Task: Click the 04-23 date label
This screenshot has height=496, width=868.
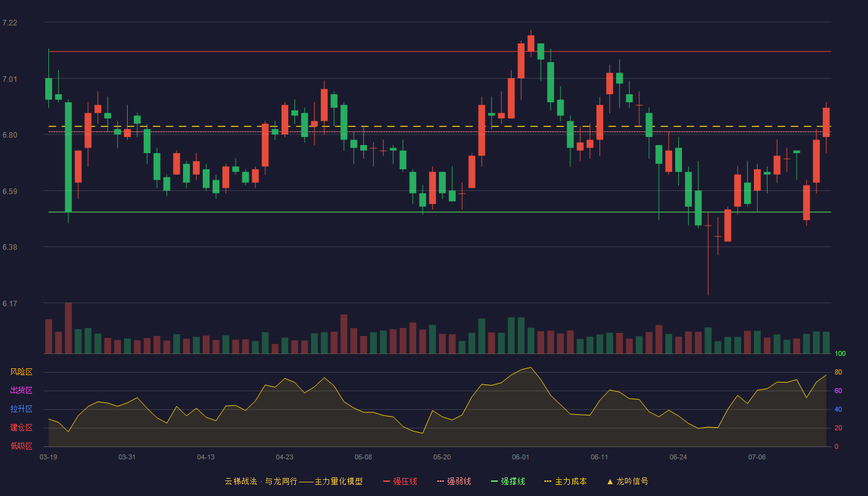Action: point(285,457)
